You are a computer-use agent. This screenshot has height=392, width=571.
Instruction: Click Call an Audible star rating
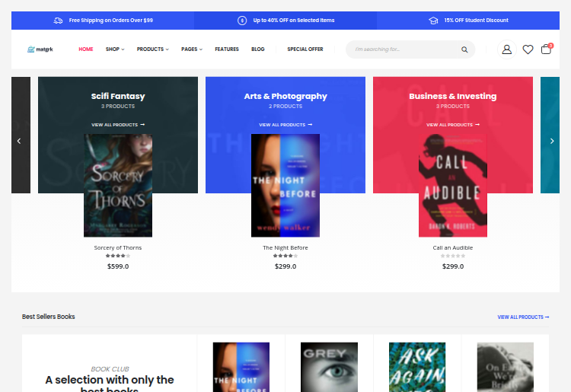[453, 256]
